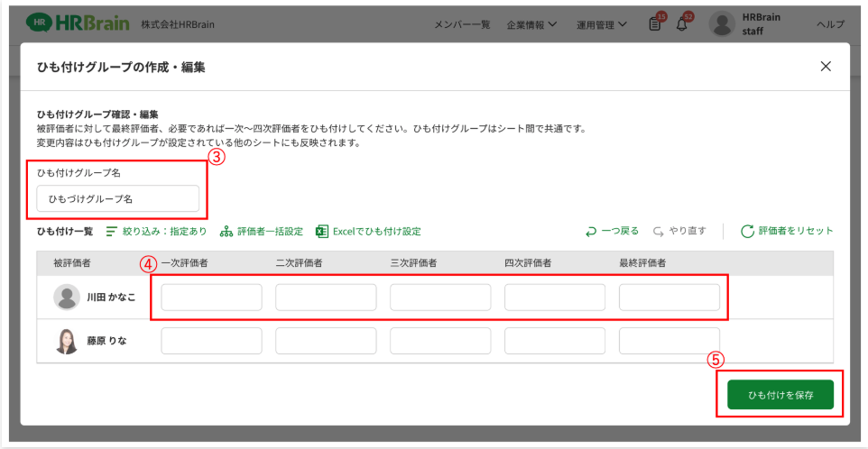Select 最終評価者 field for 藤原 りな
This screenshot has height=449, width=868.
click(x=669, y=341)
